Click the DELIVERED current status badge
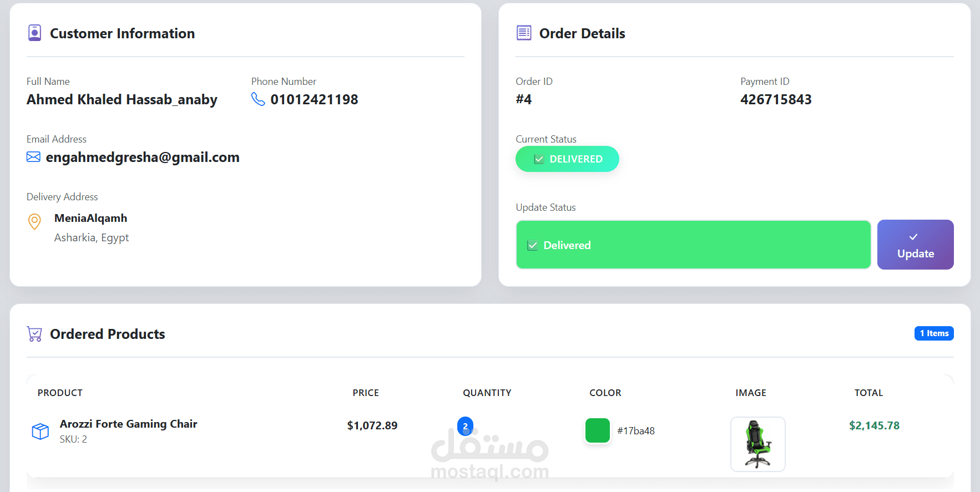This screenshot has width=980, height=492. click(x=567, y=159)
